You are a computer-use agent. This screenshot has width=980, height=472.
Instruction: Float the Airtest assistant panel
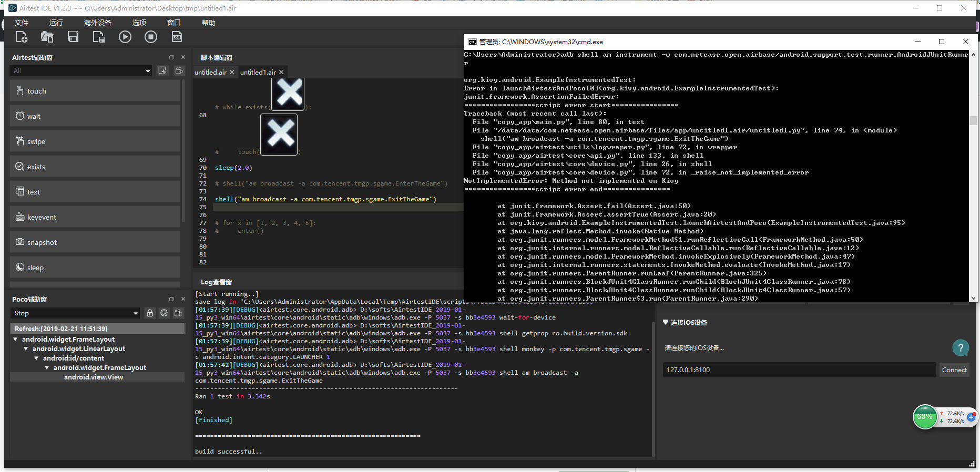pyautogui.click(x=171, y=57)
